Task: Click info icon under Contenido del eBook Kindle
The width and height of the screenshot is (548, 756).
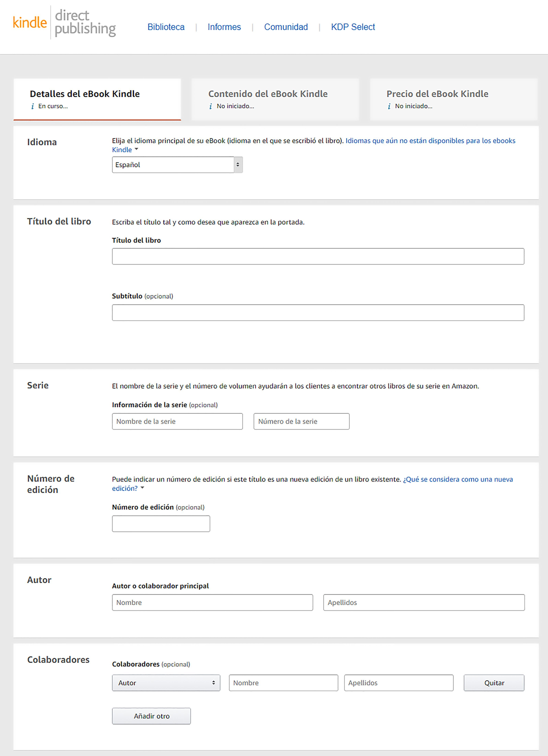Action: coord(211,106)
